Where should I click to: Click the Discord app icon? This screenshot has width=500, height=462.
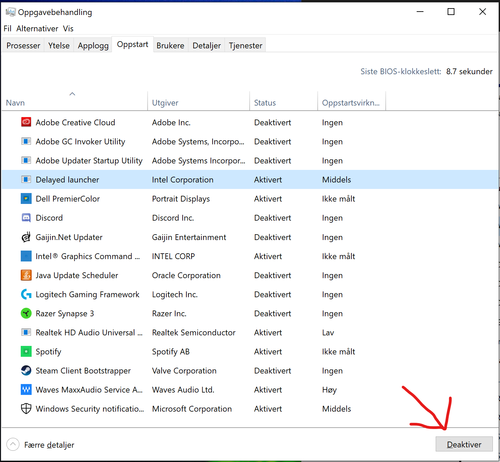coord(26,218)
